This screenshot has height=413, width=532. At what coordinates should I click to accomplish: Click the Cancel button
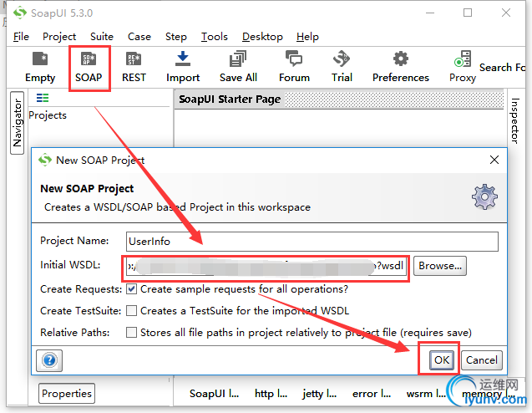pyautogui.click(x=482, y=360)
